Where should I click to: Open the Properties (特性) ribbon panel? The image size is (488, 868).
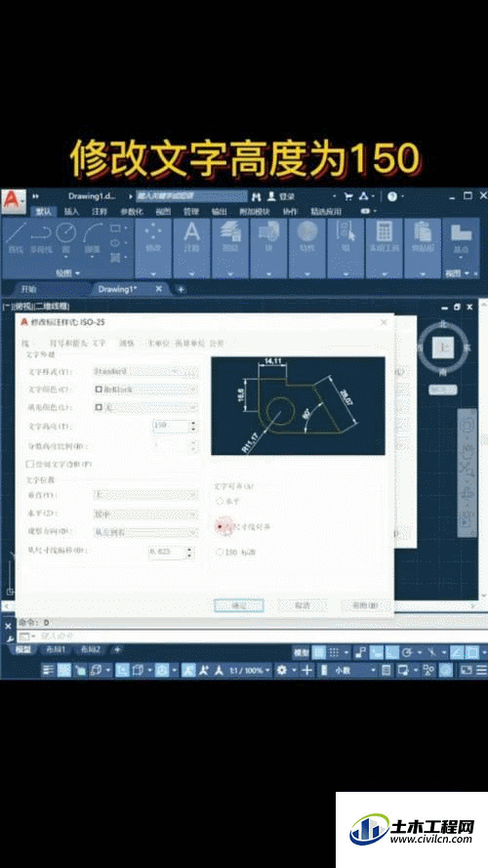coord(306,248)
